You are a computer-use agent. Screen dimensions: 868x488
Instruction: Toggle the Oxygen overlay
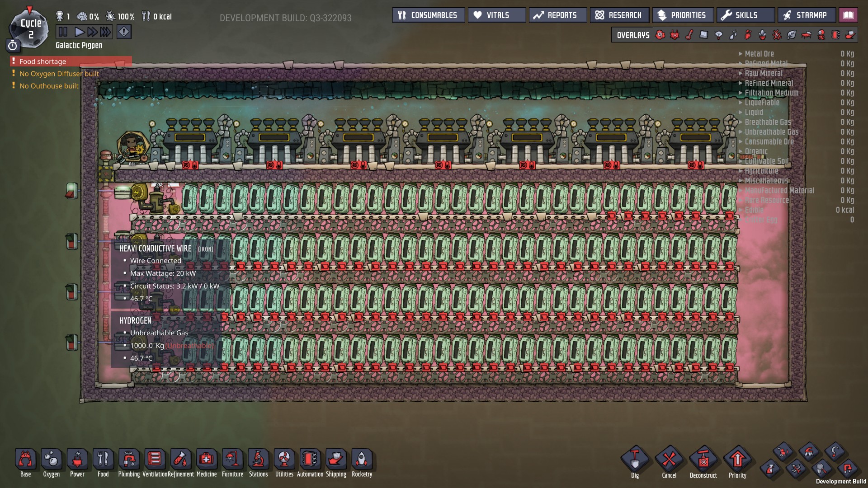(x=660, y=35)
